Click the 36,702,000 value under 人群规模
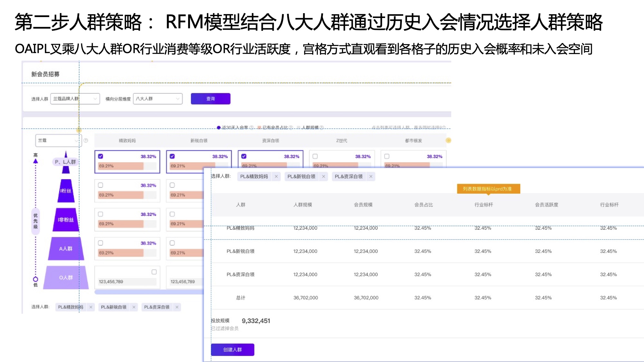The width and height of the screenshot is (644, 362). [x=306, y=298]
